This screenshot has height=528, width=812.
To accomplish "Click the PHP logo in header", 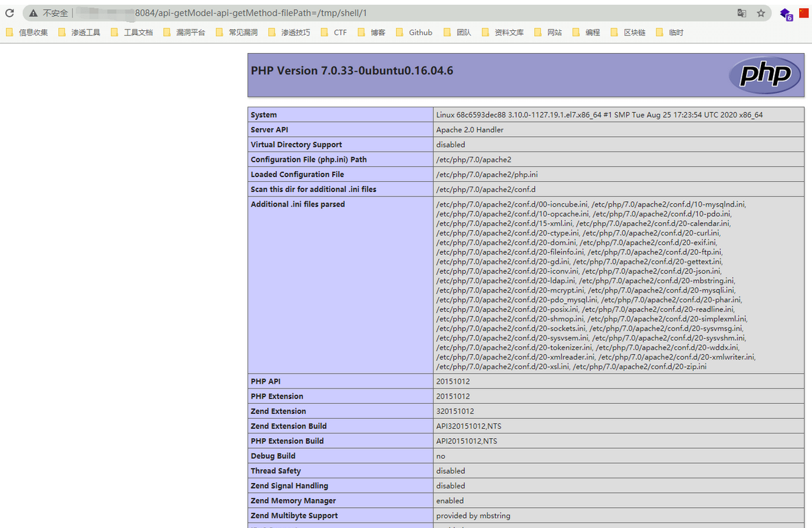I will click(x=764, y=75).
